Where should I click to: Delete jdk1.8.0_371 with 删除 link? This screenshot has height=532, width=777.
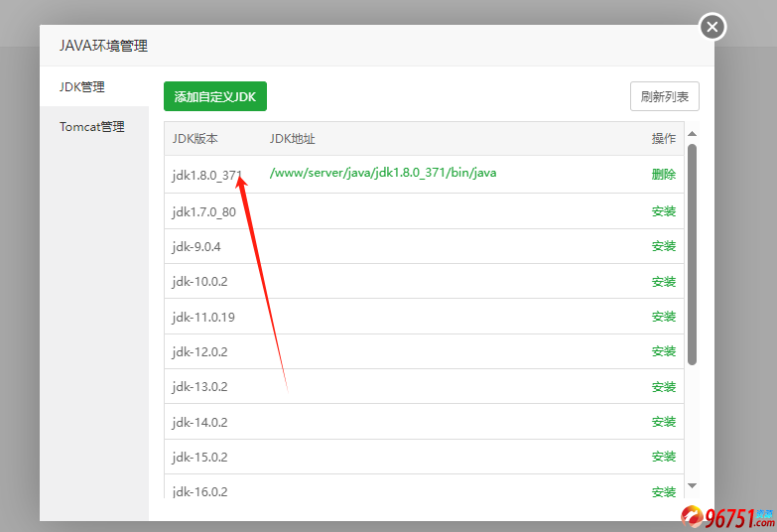pos(664,174)
